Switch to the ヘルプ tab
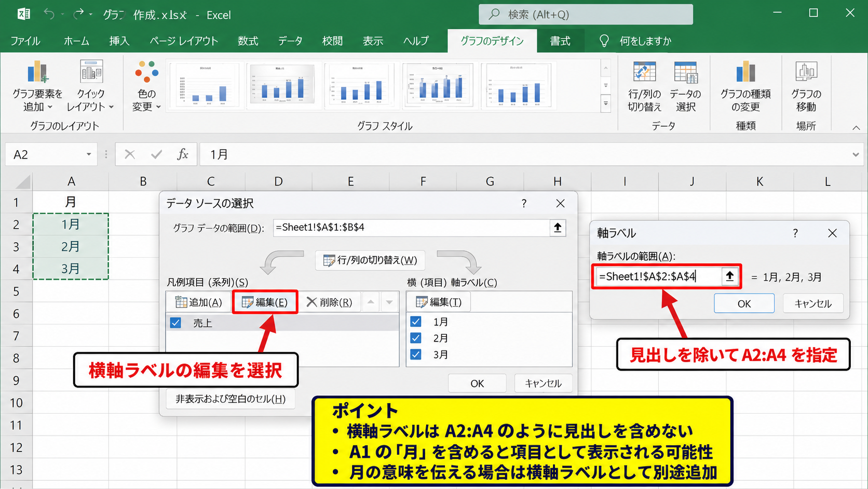This screenshot has height=489, width=868. [416, 41]
